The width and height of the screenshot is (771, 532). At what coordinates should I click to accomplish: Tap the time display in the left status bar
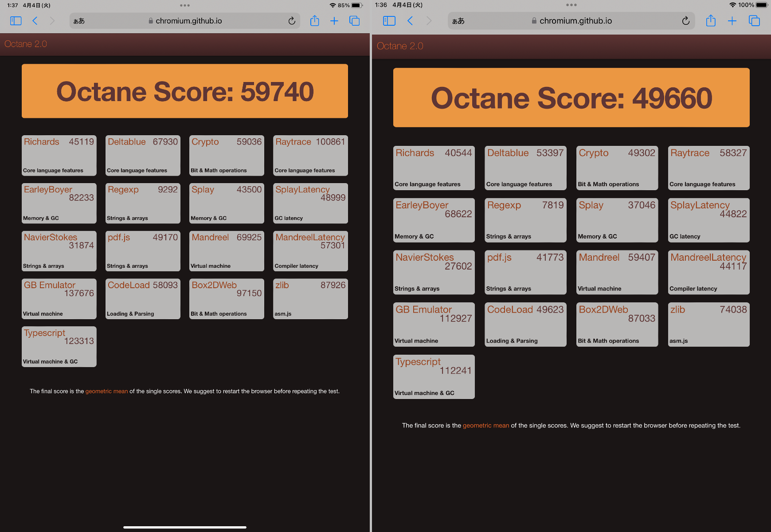click(12, 5)
